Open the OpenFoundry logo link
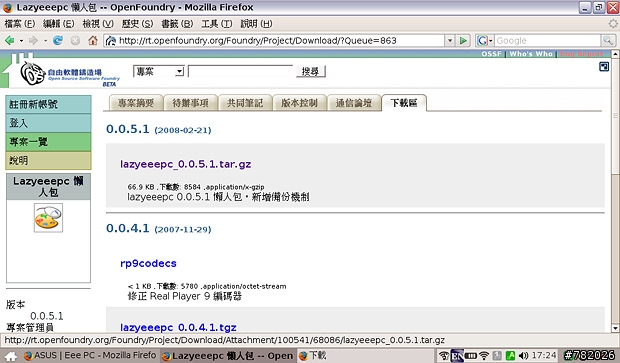 (x=69, y=74)
